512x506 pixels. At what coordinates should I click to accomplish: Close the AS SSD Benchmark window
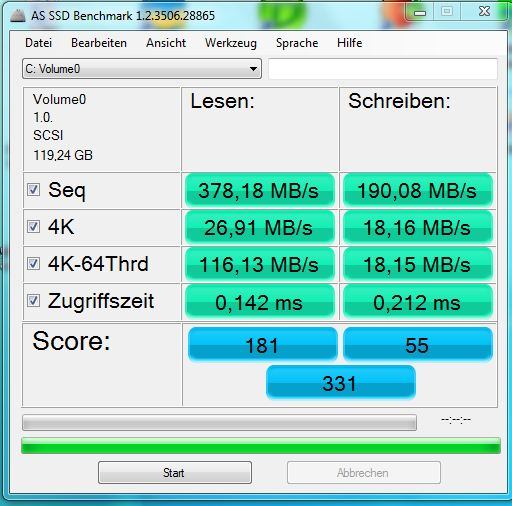coord(484,12)
